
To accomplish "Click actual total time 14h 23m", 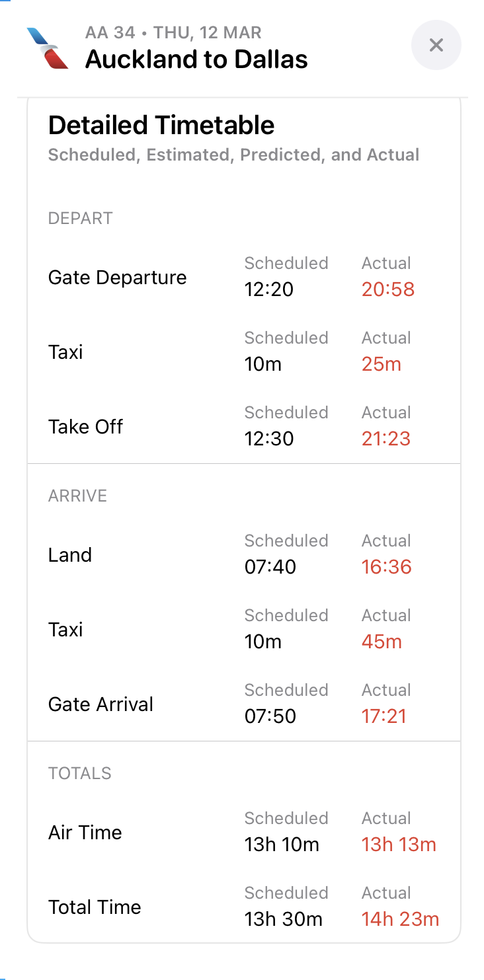I will tap(400, 919).
